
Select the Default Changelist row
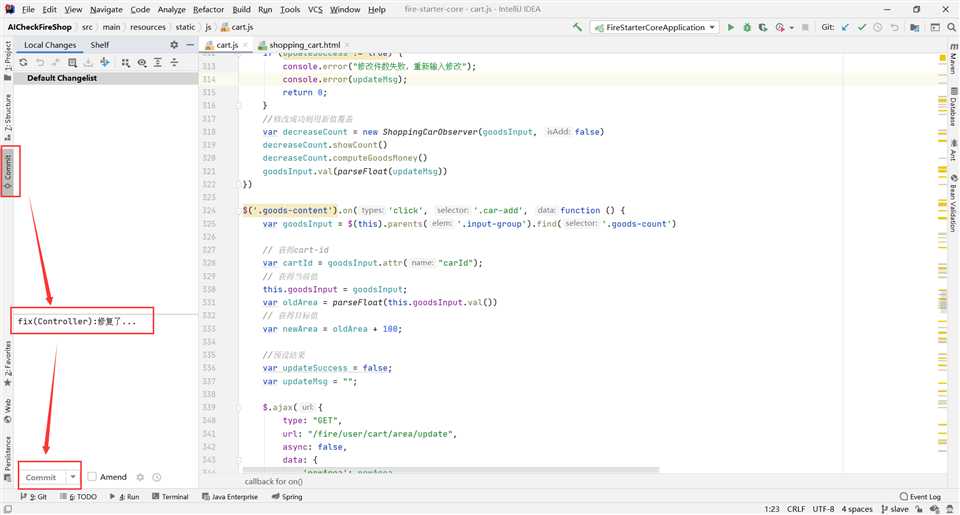105,78
